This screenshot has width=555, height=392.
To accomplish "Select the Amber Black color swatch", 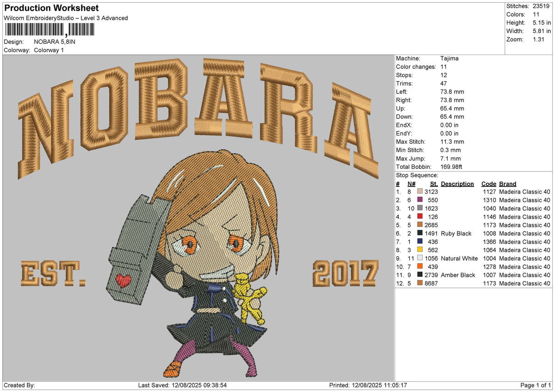I will (x=419, y=275).
